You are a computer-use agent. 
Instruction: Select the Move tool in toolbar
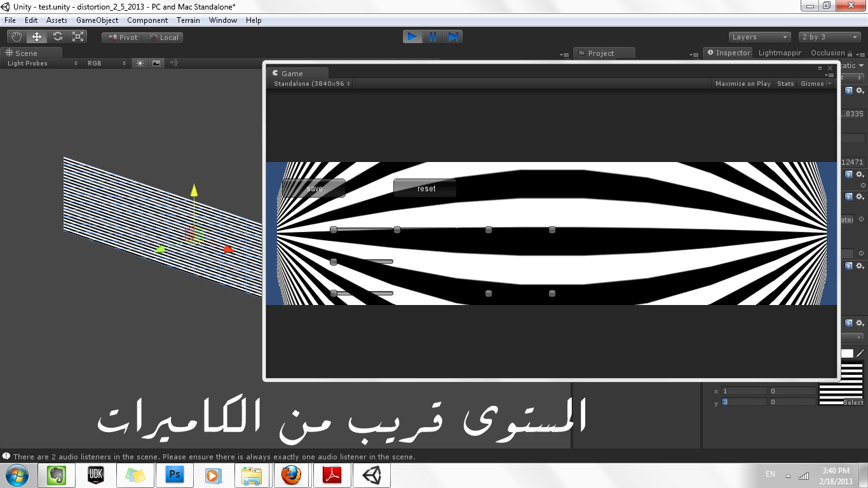click(x=37, y=37)
